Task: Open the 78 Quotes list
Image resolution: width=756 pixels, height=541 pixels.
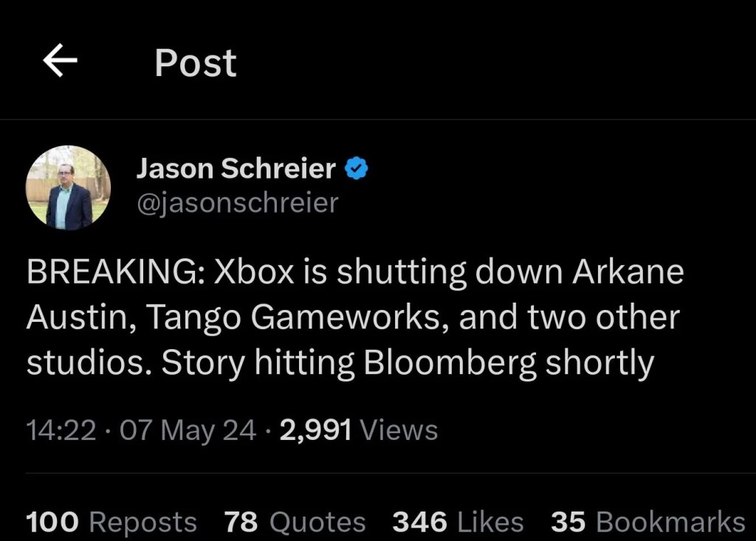Action: click(295, 522)
